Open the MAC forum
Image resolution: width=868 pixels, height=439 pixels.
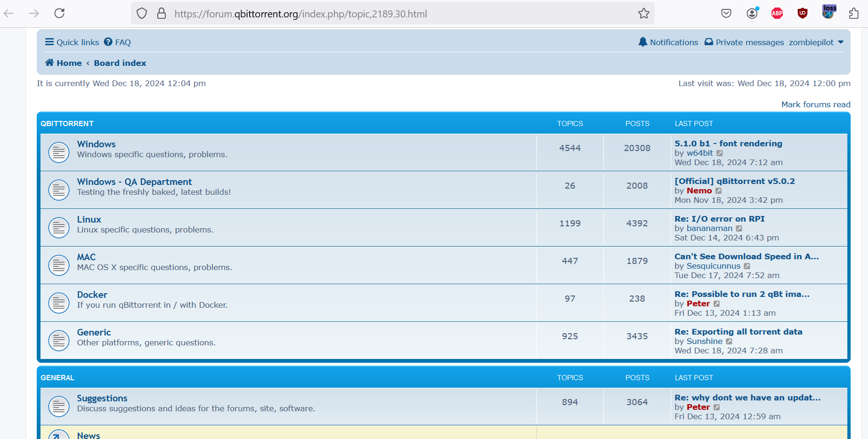[86, 257]
